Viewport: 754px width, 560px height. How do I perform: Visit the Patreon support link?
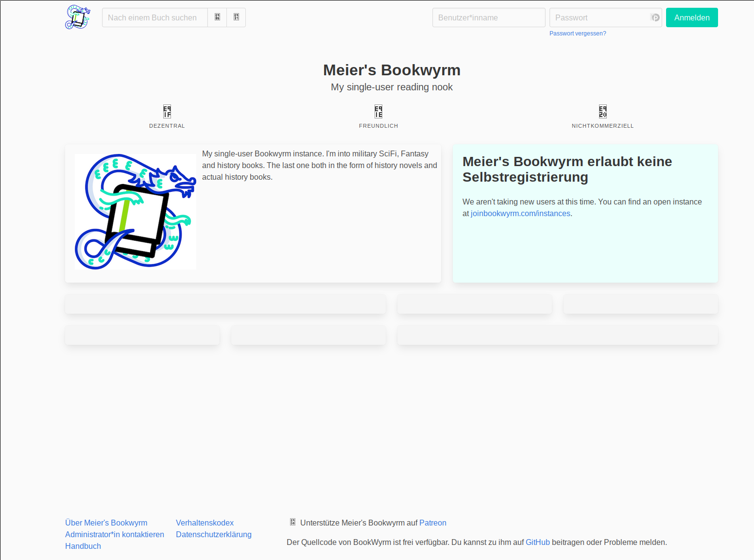point(433,523)
